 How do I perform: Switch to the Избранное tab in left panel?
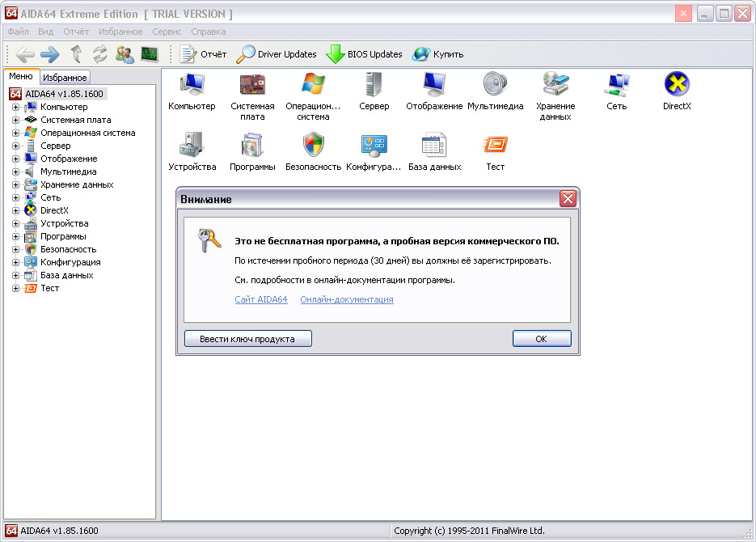tap(65, 78)
